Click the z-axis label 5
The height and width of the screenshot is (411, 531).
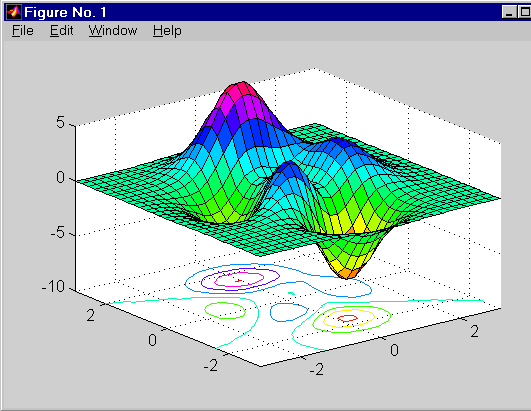(x=60, y=122)
